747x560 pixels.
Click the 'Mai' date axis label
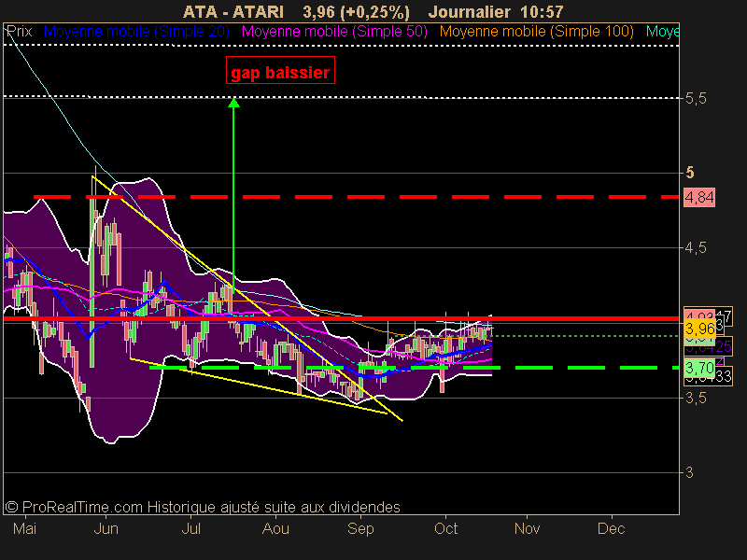(x=25, y=528)
